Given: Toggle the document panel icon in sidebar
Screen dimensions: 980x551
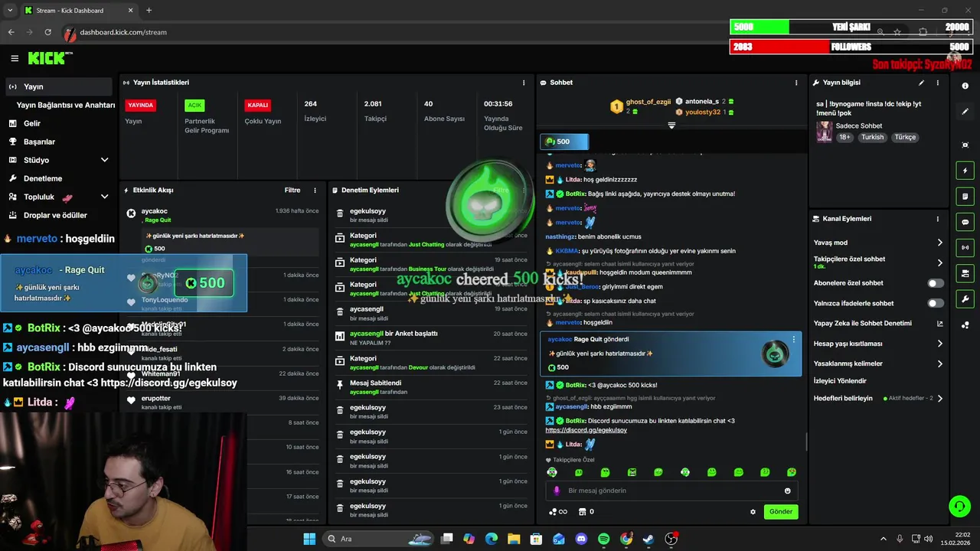Looking at the screenshot, I should coord(965,197).
